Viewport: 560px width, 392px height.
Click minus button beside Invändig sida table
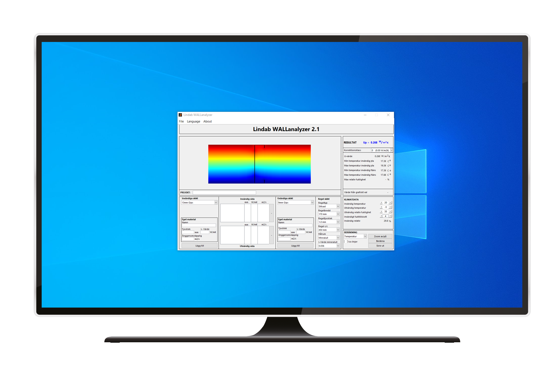click(x=272, y=213)
